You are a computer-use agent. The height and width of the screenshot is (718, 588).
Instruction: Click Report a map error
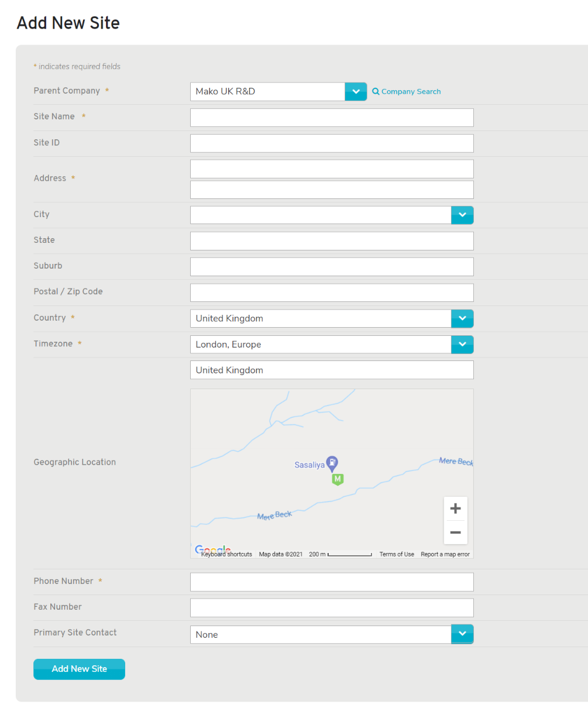pyautogui.click(x=445, y=554)
